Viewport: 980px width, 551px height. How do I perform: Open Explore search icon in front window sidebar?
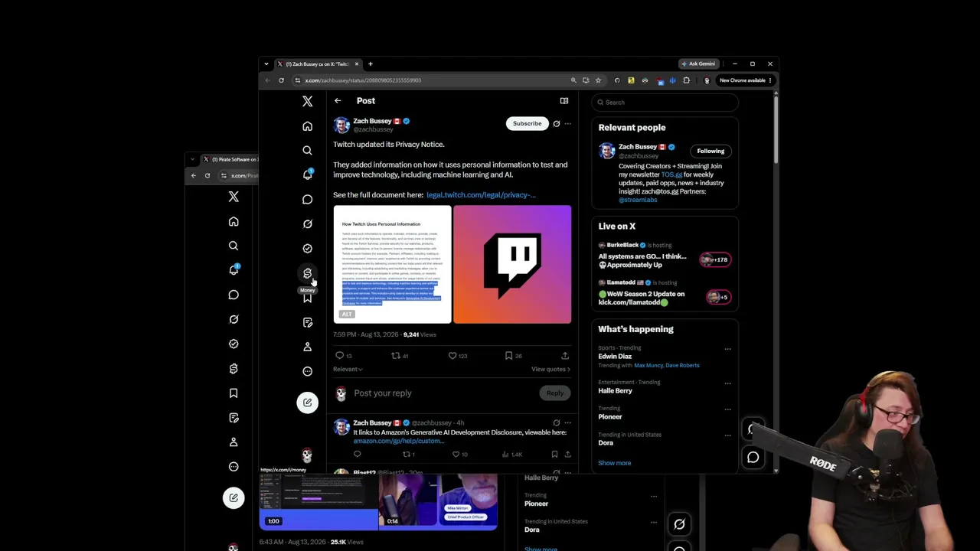307,151
